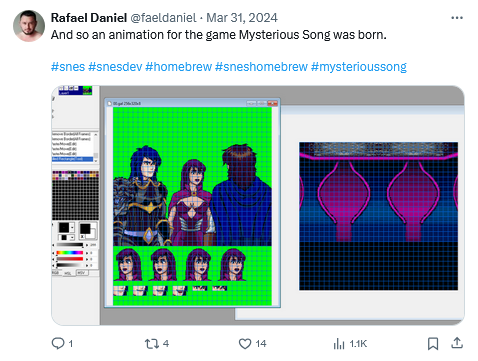Share the tweet via upload-arrow icon
Image resolution: width=478 pixels, height=361 pixels.
tap(457, 343)
